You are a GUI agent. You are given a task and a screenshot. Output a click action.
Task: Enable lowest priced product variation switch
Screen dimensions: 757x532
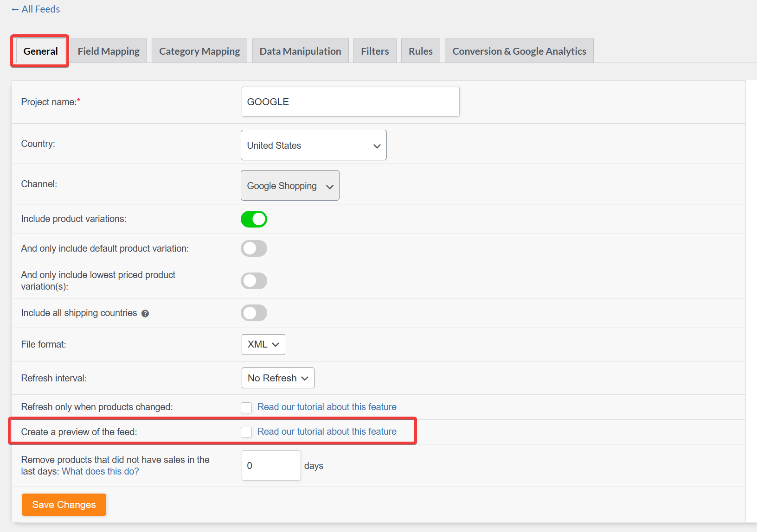click(254, 281)
